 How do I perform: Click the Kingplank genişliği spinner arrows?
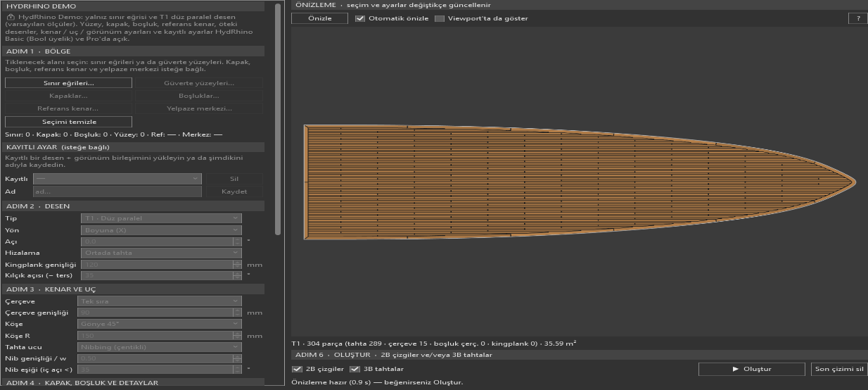237,265
